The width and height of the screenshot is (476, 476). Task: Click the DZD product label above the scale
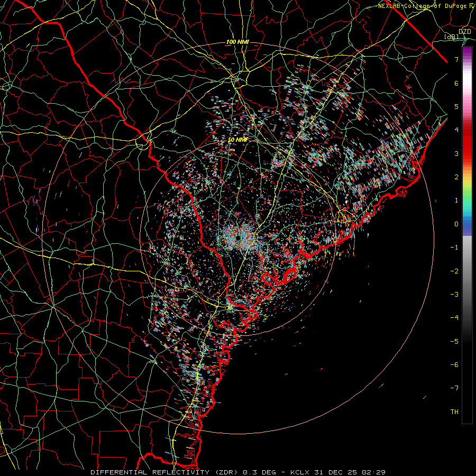[464, 32]
